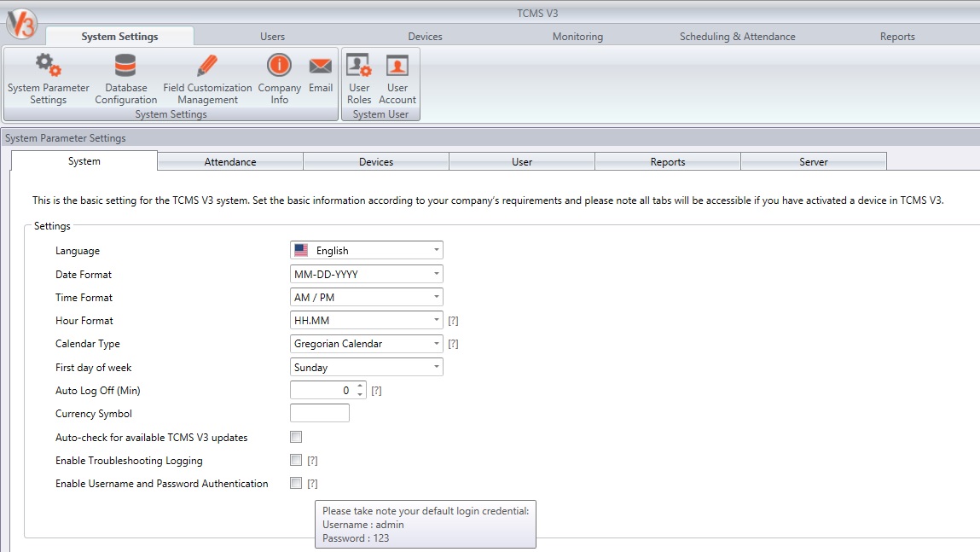Open the Reports ribbon tab

pyautogui.click(x=897, y=36)
